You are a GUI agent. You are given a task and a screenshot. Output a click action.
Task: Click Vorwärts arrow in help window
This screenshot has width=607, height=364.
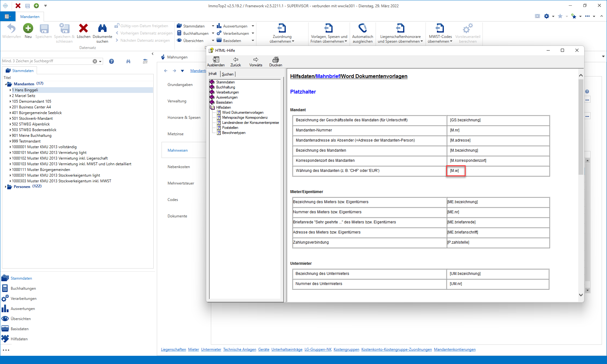(x=256, y=62)
